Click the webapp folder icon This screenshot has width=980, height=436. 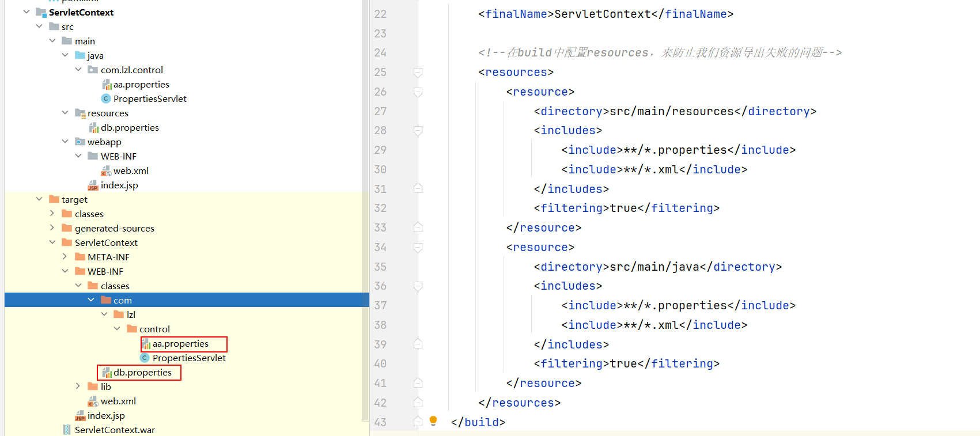tap(80, 142)
